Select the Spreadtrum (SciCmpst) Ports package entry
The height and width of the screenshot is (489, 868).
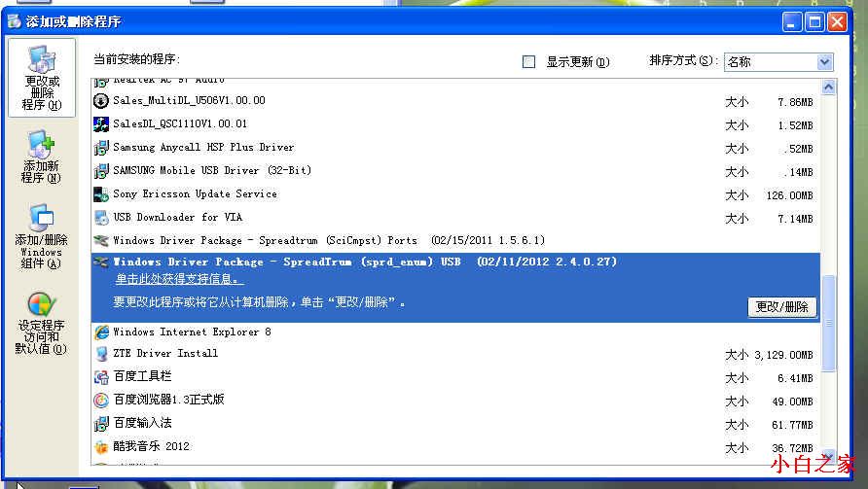455,241
